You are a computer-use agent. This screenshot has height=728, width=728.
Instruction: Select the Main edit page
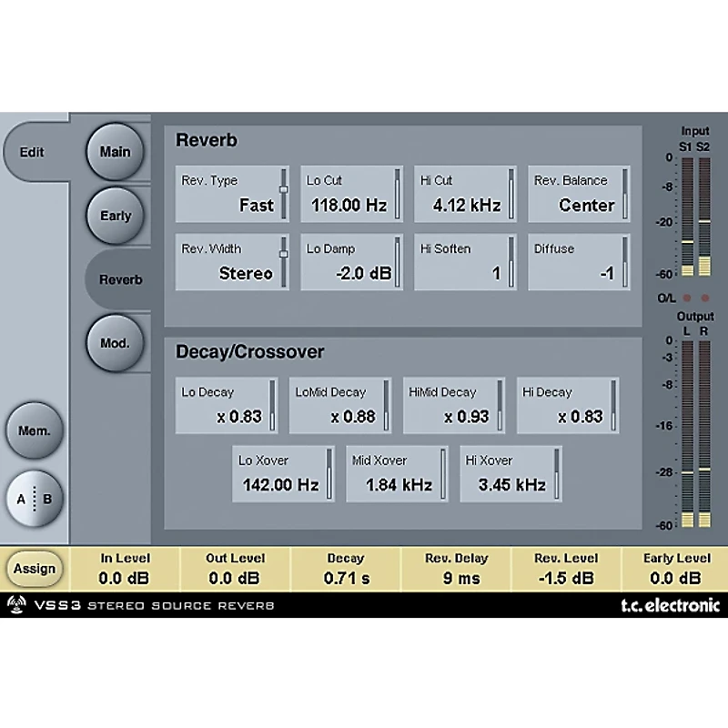[116, 152]
